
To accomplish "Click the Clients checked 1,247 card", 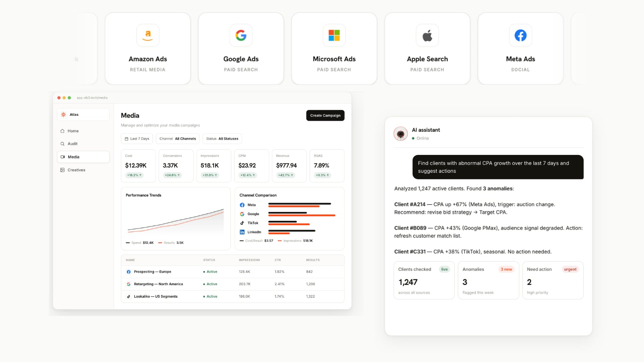I will coord(424,280).
